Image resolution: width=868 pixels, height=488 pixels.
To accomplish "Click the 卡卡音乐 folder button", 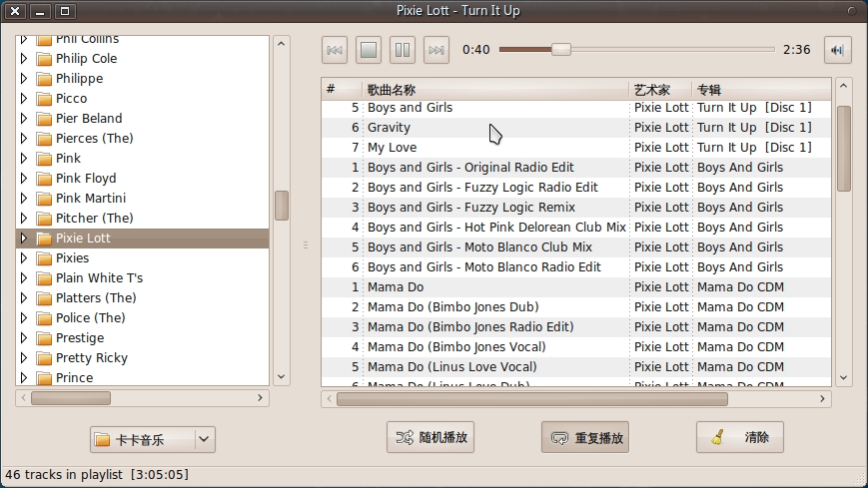I will point(143,439).
